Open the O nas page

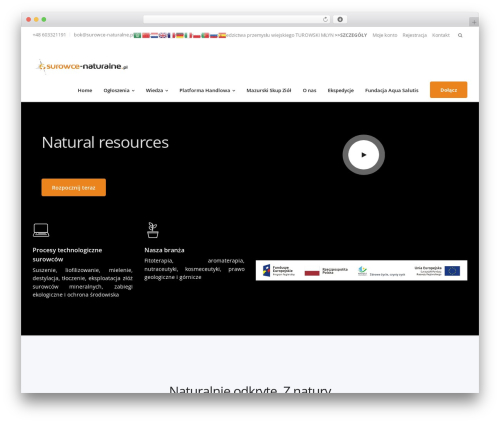(x=309, y=90)
